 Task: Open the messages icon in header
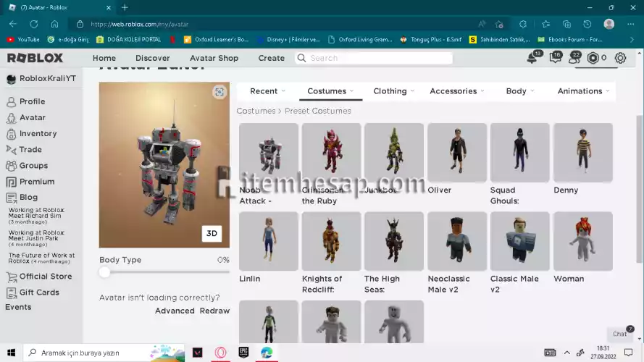[554, 59]
